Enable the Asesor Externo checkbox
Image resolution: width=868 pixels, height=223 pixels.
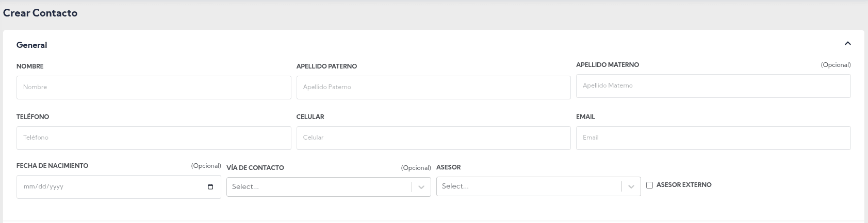point(650,185)
